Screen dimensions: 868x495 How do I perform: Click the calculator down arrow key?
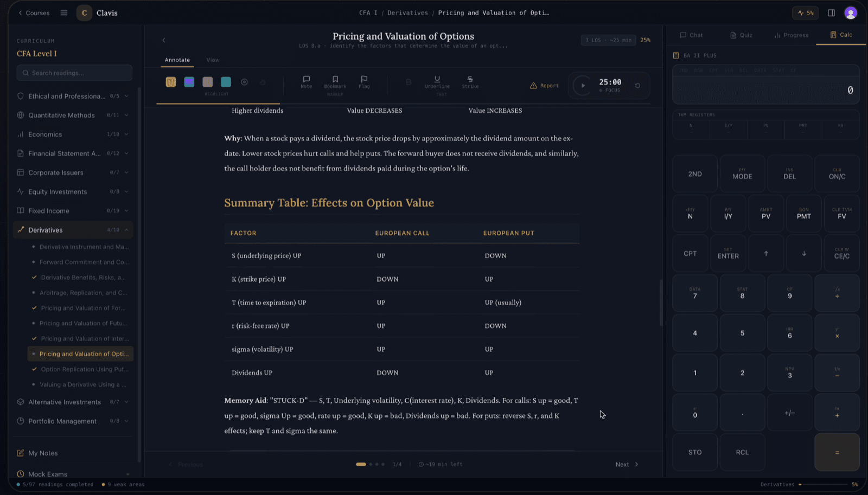[x=804, y=253]
